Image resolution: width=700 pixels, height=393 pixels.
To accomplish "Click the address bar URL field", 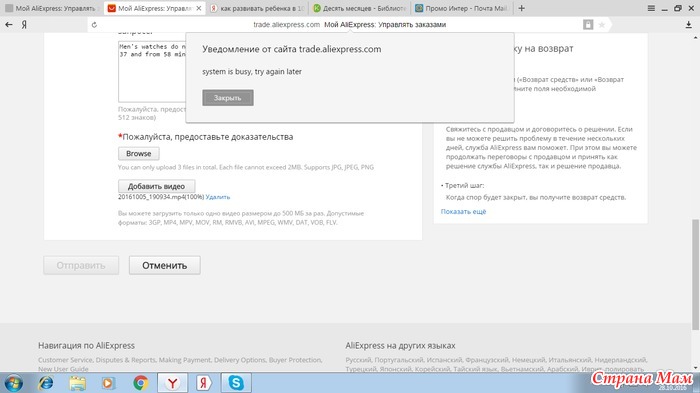I will 350,25.
